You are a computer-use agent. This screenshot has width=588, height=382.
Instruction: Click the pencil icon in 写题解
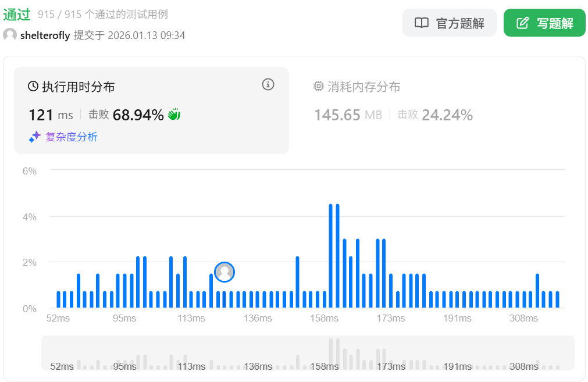point(523,23)
